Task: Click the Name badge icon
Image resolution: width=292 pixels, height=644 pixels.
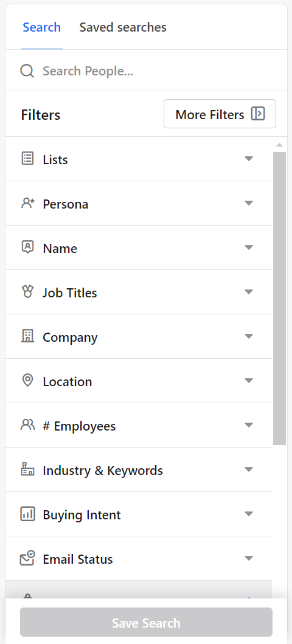Action: (x=27, y=247)
